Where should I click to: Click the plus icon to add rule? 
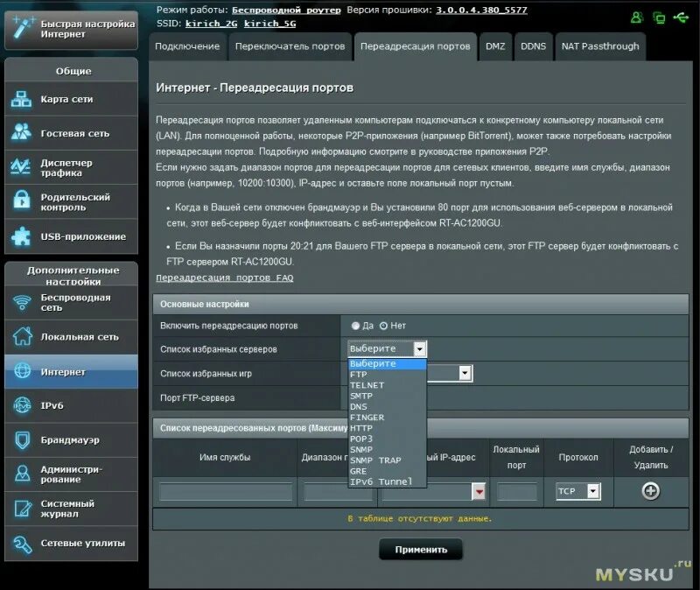[x=650, y=491]
